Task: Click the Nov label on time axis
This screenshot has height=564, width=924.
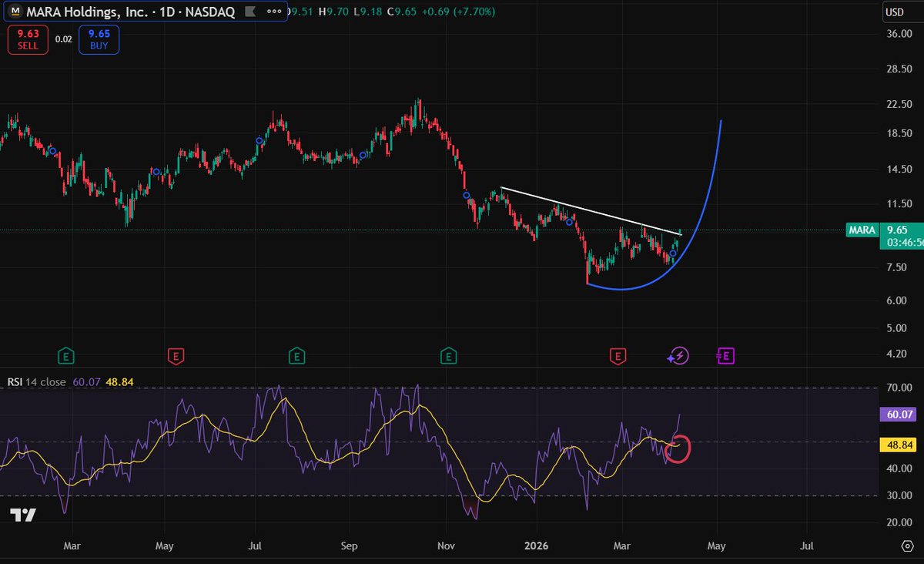Action: click(445, 546)
